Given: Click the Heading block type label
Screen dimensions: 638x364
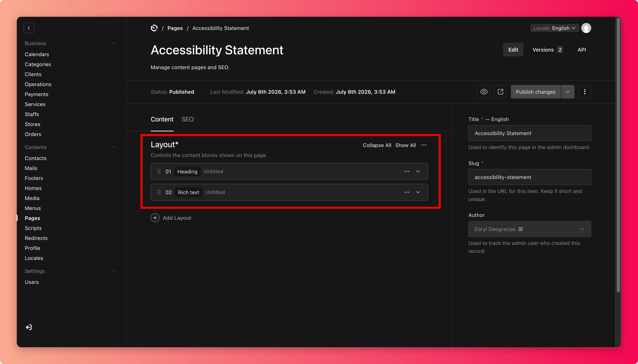Looking at the screenshot, I should coord(187,171).
